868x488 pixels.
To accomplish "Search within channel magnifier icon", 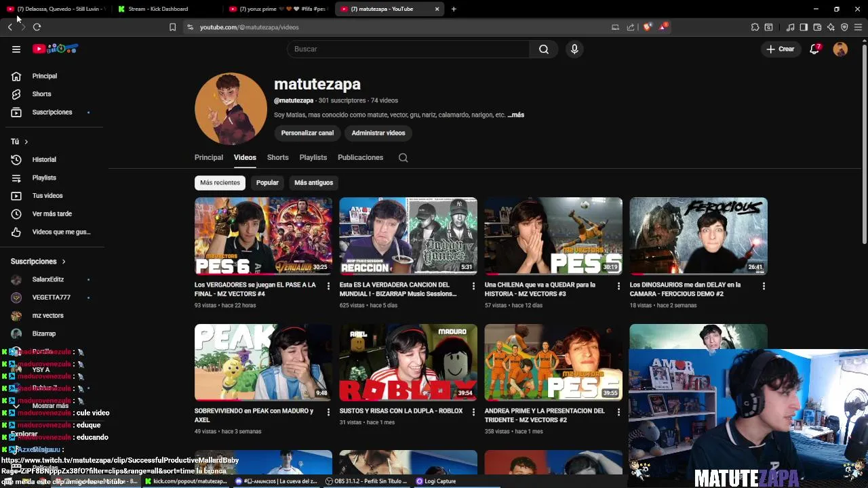I will (403, 157).
